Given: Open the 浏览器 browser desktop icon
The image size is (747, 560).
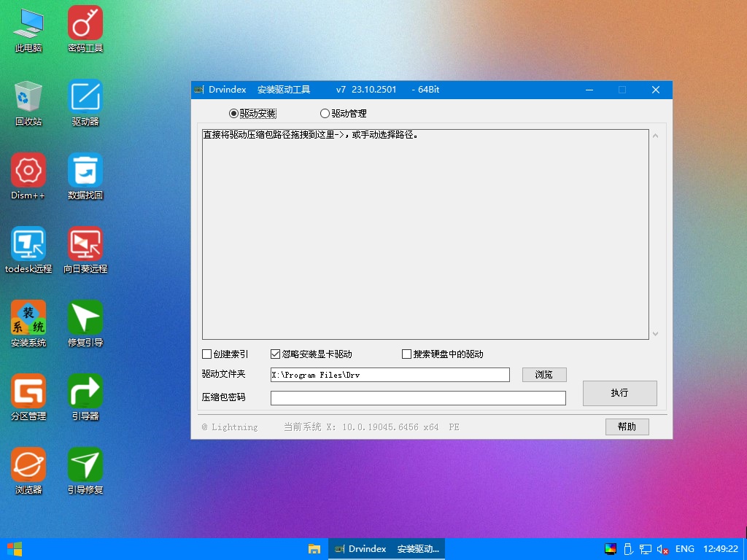Looking at the screenshot, I should [28, 464].
